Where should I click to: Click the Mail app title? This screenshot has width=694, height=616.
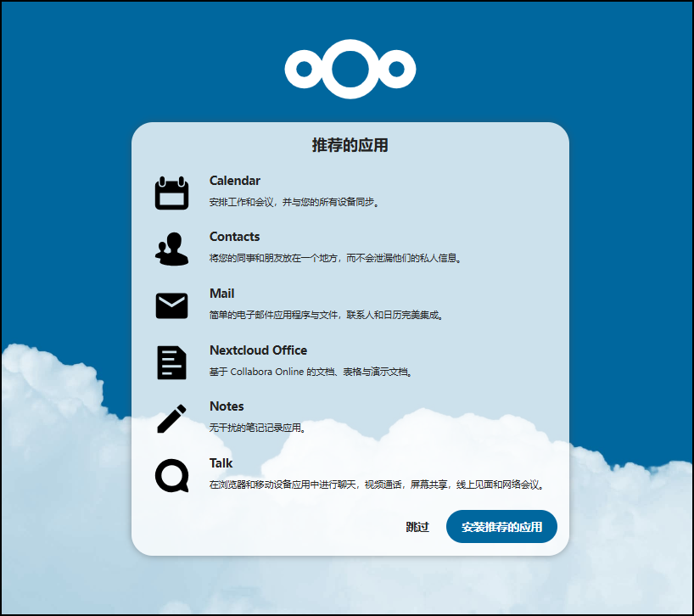pos(221,294)
